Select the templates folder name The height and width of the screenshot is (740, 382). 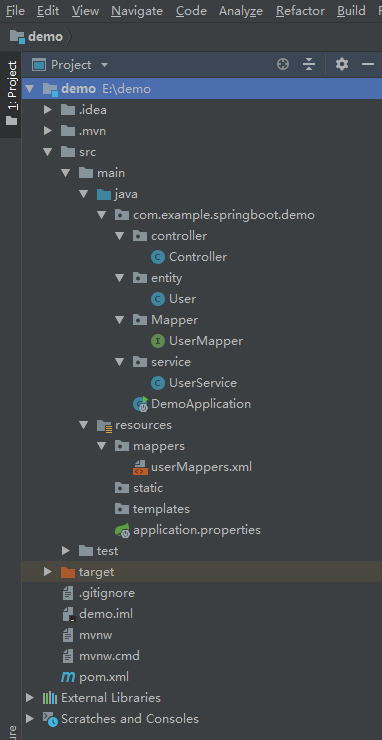[x=161, y=509]
